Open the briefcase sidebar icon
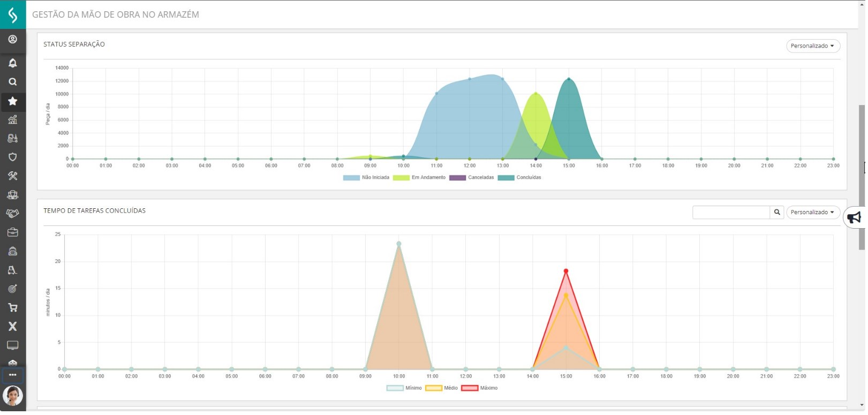Image resolution: width=868 pixels, height=415 pixels. pos(13,232)
